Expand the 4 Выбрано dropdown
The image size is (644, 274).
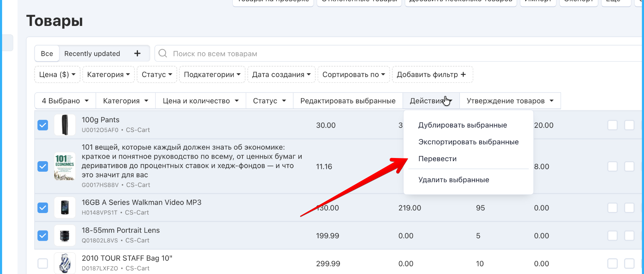65,101
